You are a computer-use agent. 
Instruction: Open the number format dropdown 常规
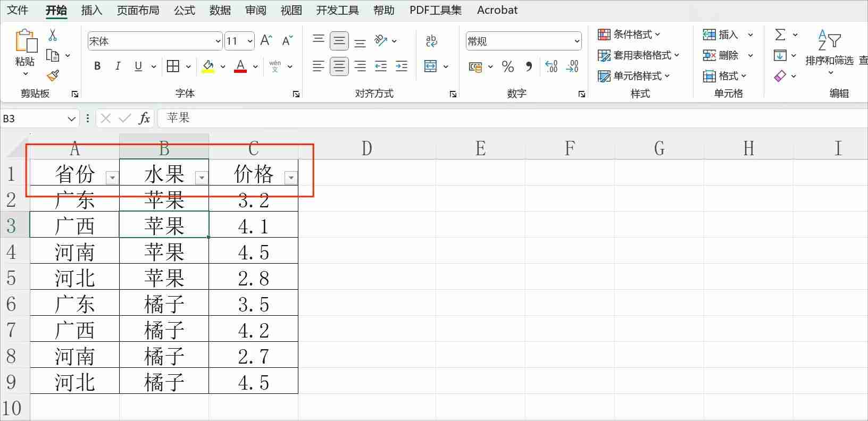pos(577,41)
